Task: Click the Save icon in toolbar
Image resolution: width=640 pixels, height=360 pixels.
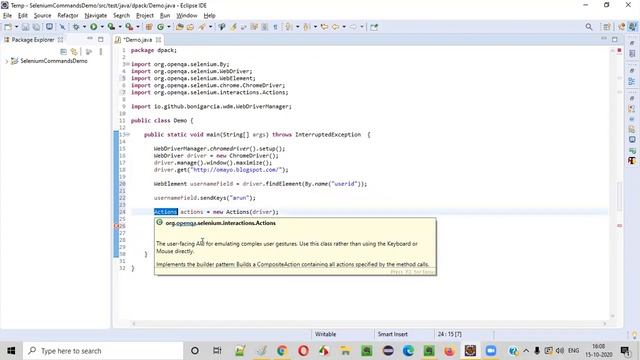Action: (25, 27)
